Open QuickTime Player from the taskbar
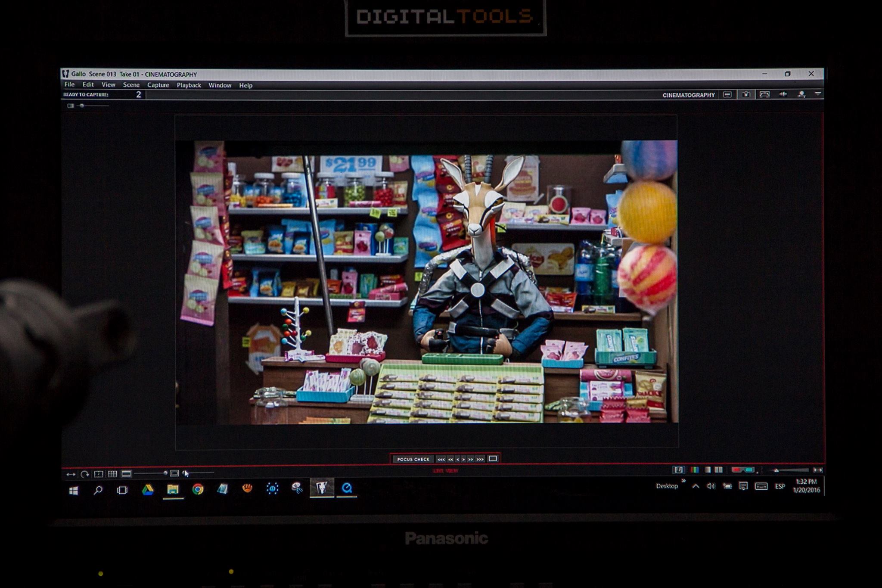 [x=347, y=488]
